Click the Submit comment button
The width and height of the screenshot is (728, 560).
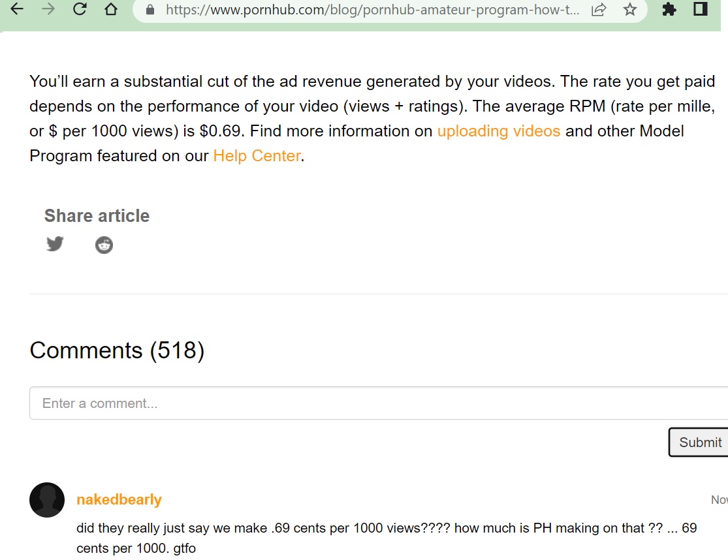coord(699,442)
